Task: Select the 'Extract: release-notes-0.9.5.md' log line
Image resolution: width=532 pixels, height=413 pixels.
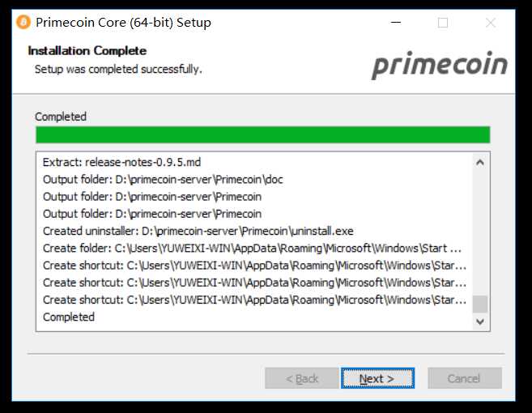Action: click(121, 162)
